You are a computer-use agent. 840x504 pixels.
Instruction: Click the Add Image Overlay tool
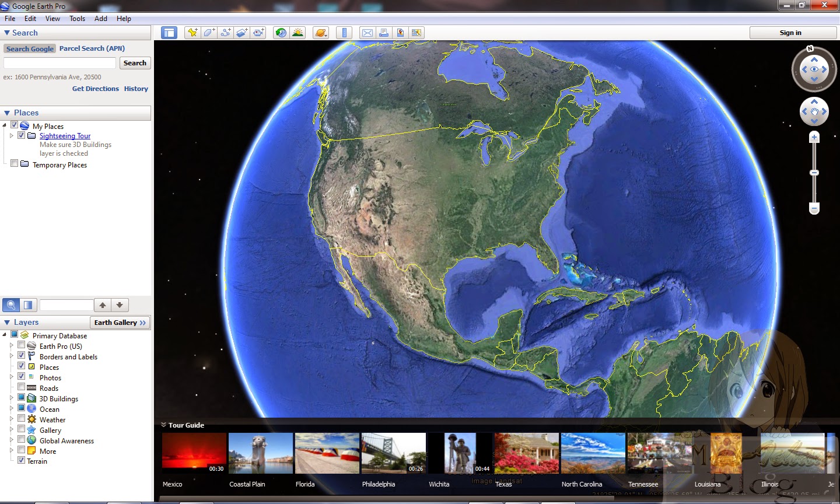pos(242,33)
